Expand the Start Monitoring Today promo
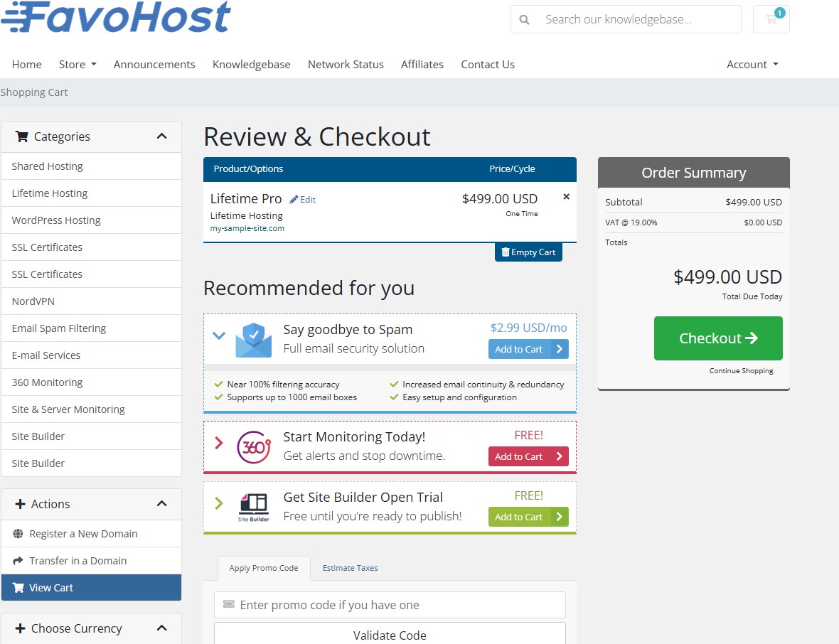839x644 pixels. (219, 444)
